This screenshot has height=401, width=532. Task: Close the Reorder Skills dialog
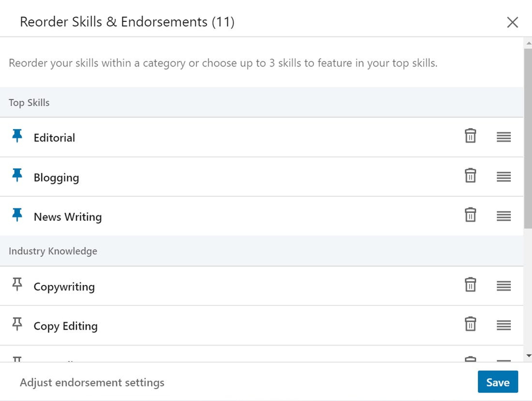[512, 22]
